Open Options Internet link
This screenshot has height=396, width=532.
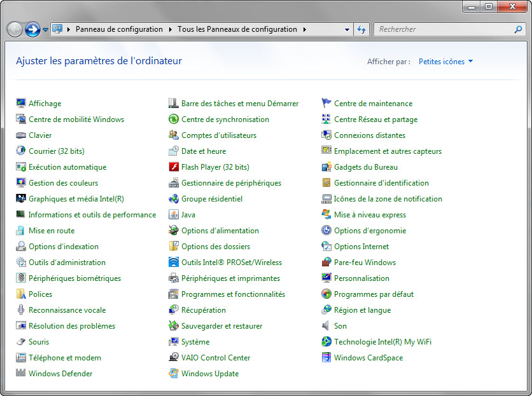coord(361,247)
